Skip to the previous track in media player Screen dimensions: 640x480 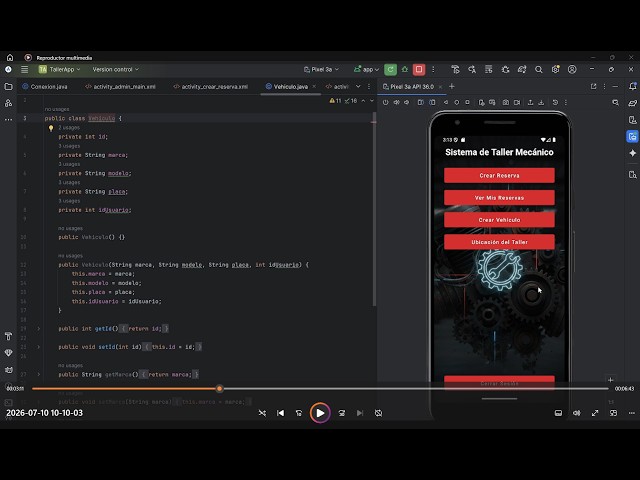pyautogui.click(x=280, y=413)
